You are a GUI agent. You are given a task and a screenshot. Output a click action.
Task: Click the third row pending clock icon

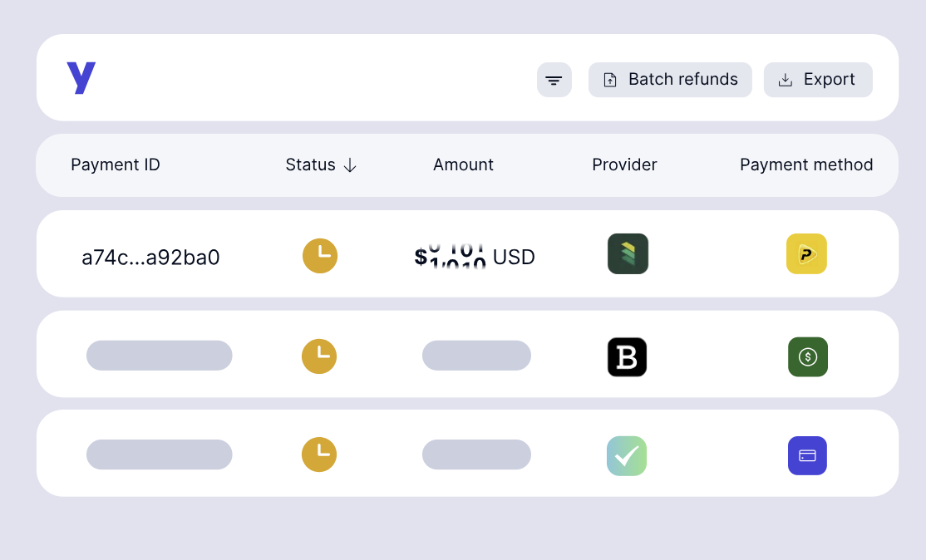319,454
